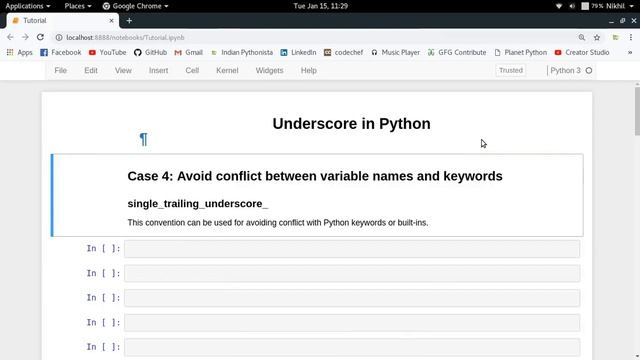The image size is (640, 360).
Task: Click into the second empty code cell
Action: click(352, 273)
